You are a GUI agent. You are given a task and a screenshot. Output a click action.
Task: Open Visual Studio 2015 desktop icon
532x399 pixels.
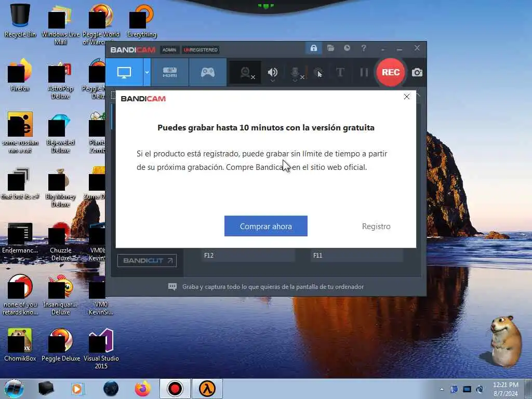[101, 349]
